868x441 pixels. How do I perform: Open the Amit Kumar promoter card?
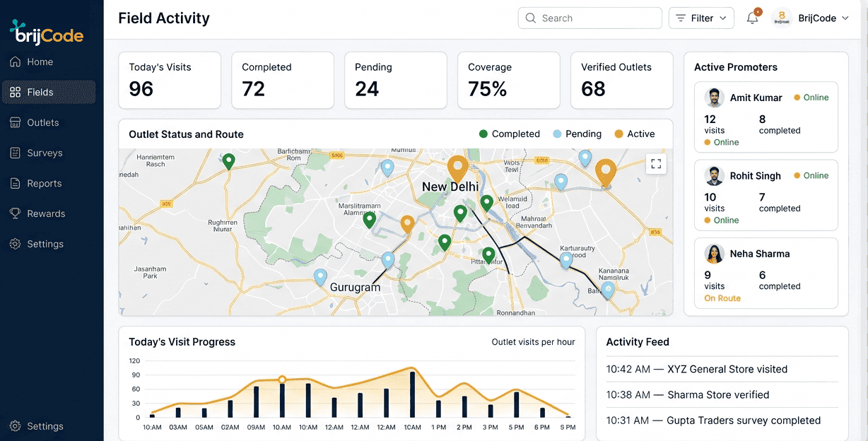[766, 117]
